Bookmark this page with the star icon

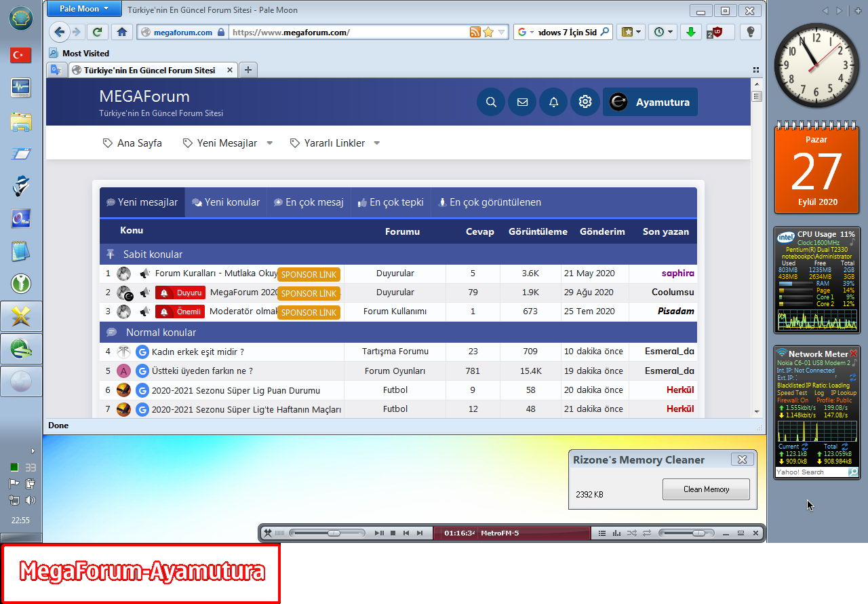488,32
